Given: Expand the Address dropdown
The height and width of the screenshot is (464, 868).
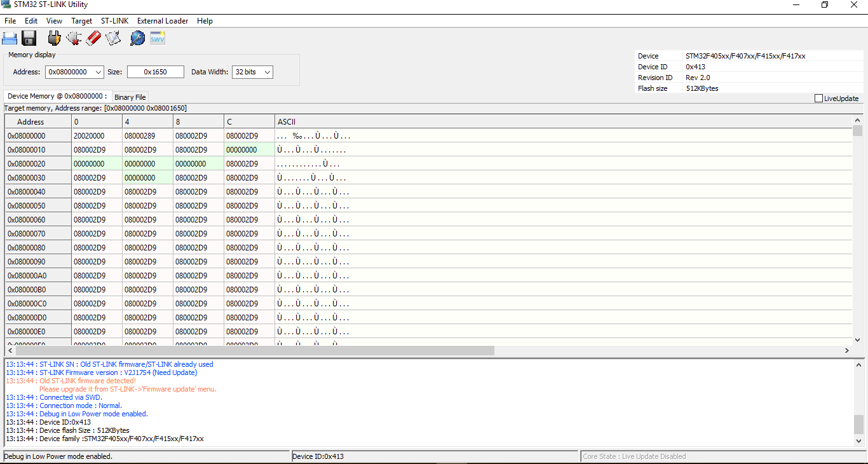Looking at the screenshot, I should [98, 72].
